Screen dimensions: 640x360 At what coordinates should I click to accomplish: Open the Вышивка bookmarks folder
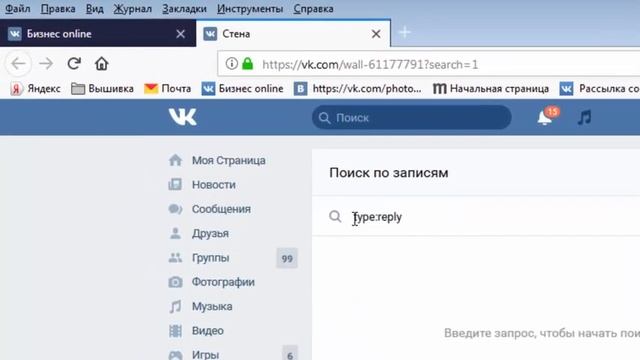[102, 89]
